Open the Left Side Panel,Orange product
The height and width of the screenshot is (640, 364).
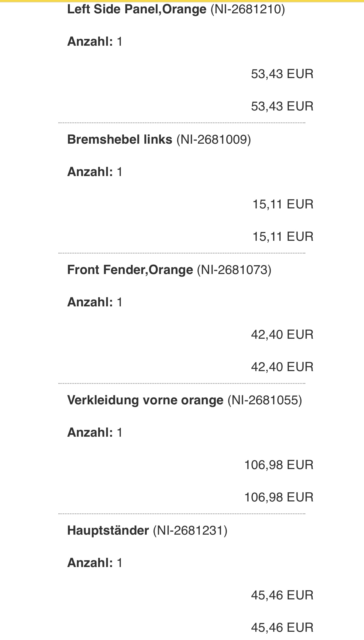pos(136,9)
